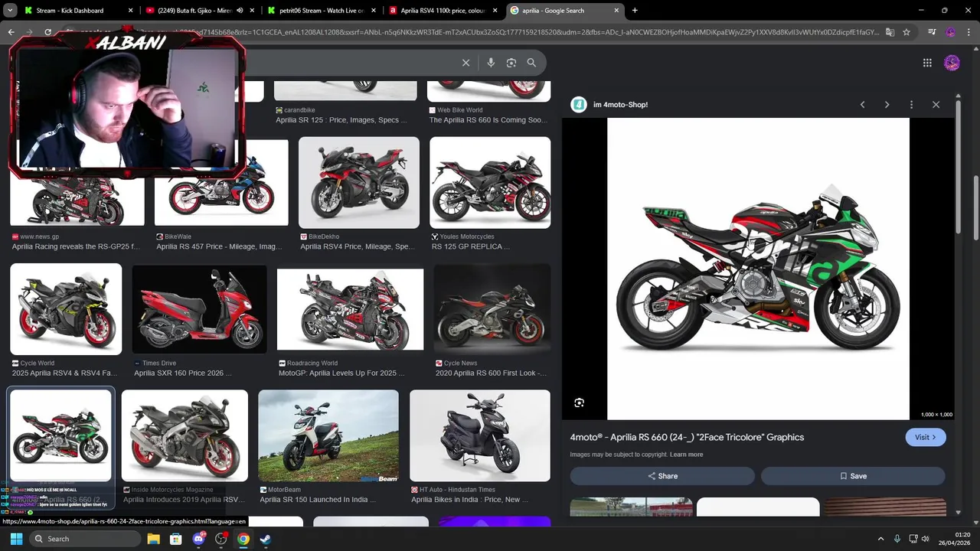This screenshot has width=980, height=551.
Task: Open the Google apps grid
Action: (x=927, y=63)
